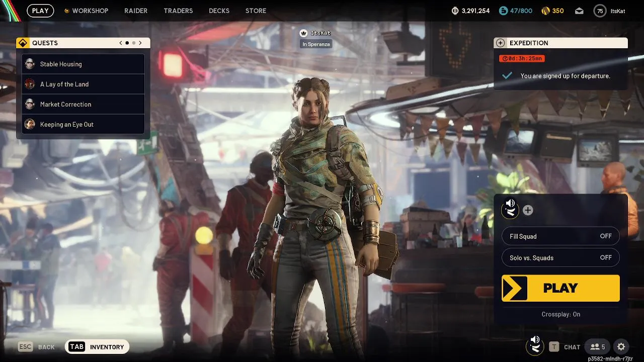The height and width of the screenshot is (362, 644).
Task: Select second quests page dot
Action: point(133,43)
